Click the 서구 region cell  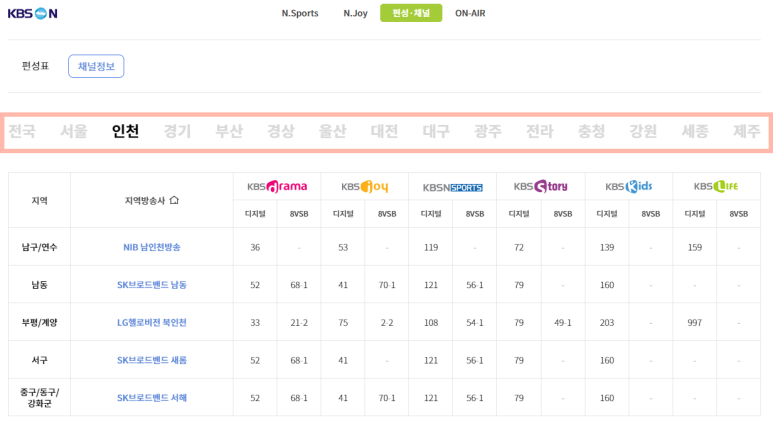(x=39, y=360)
